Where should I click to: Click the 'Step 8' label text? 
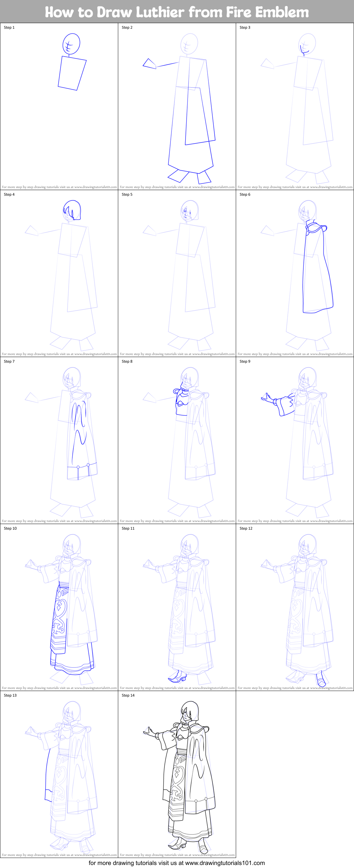pos(127,361)
